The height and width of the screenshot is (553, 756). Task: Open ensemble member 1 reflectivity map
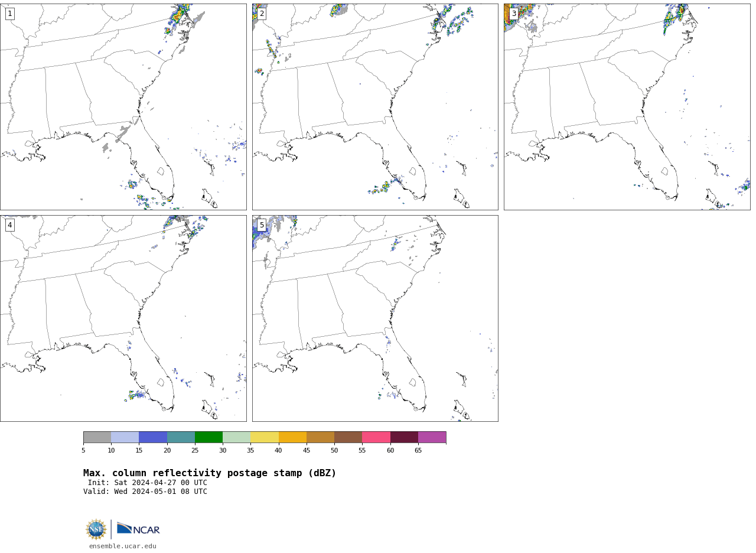123,107
